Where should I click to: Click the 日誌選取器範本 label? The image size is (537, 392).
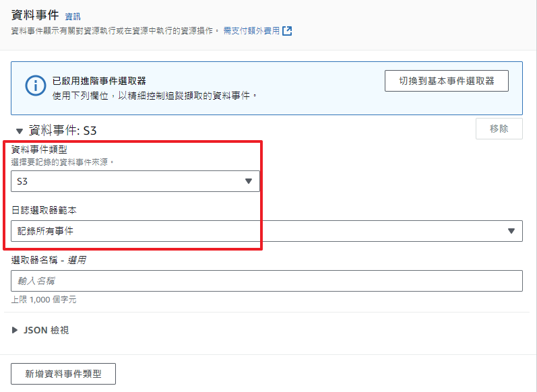pos(44,210)
